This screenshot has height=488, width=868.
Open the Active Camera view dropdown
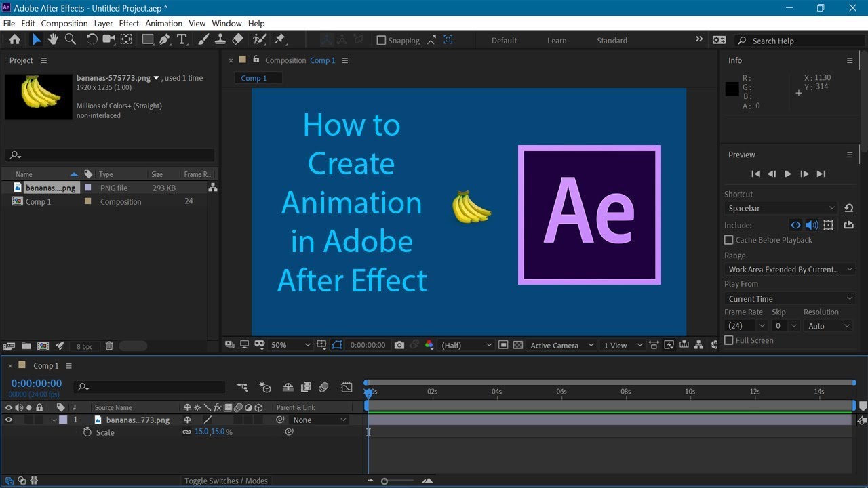(x=561, y=345)
